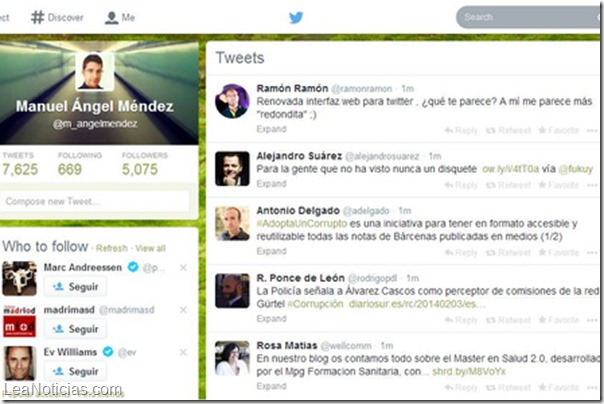Image resolution: width=604 pixels, height=404 pixels.
Task: Open the shrd.by link in Rosa's tweet
Action: (x=469, y=372)
